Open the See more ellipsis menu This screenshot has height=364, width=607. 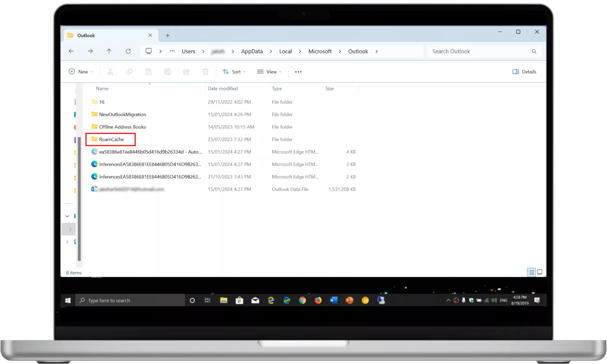[x=298, y=72]
